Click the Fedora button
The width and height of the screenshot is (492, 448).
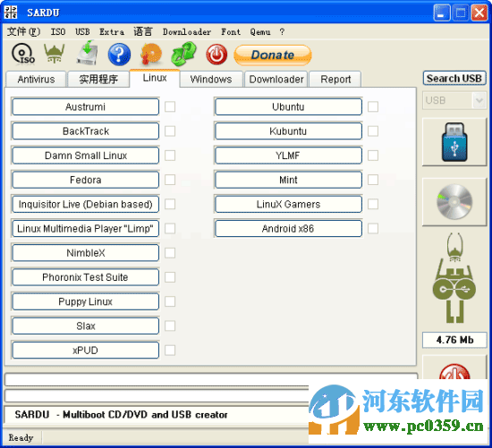(85, 180)
